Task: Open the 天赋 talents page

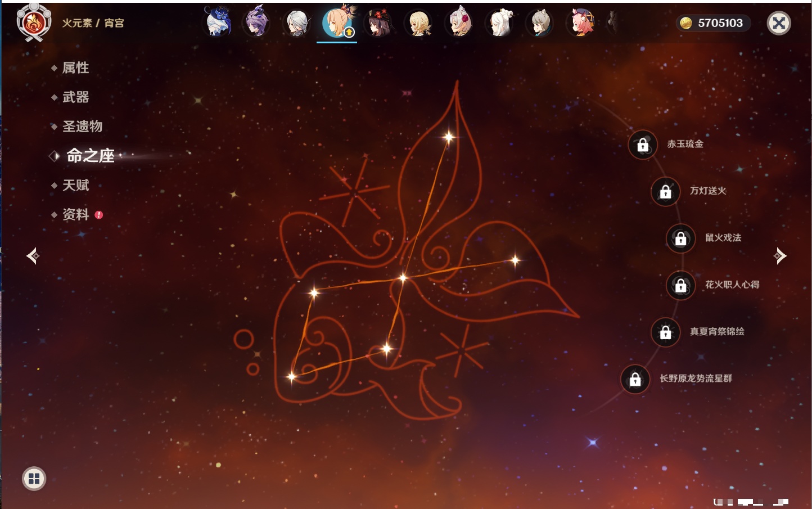Action: [x=75, y=185]
